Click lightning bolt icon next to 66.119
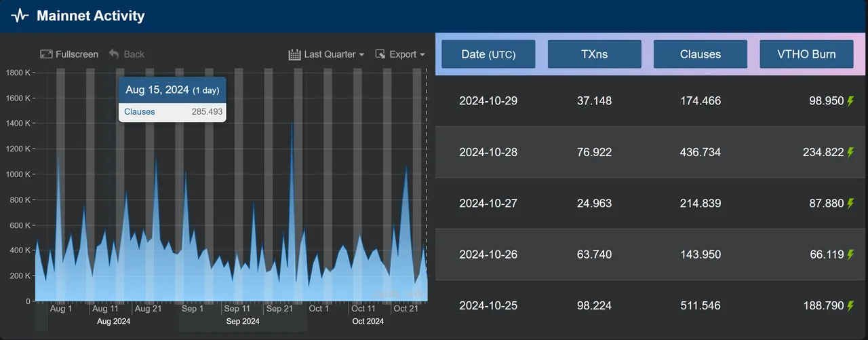The width and height of the screenshot is (868, 340). pos(850,254)
